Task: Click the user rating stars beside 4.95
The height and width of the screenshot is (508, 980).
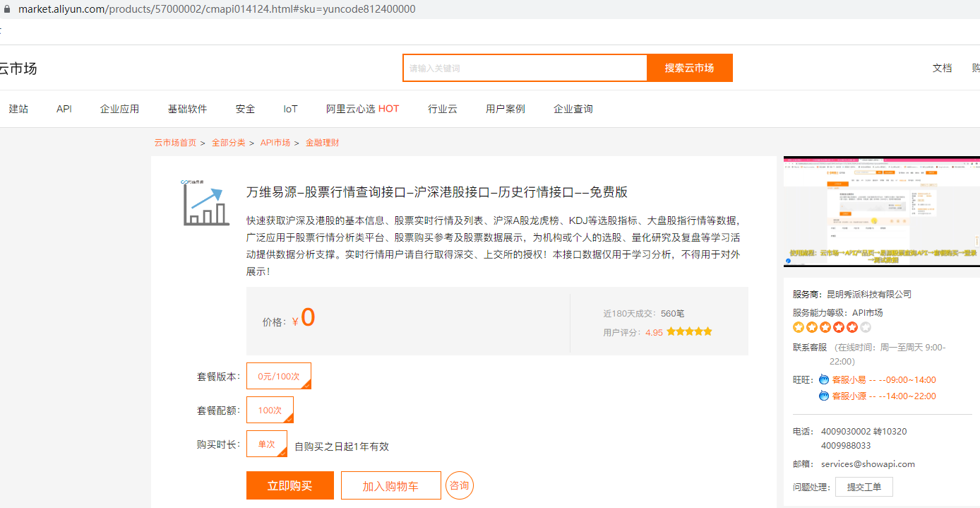Action: (689, 331)
